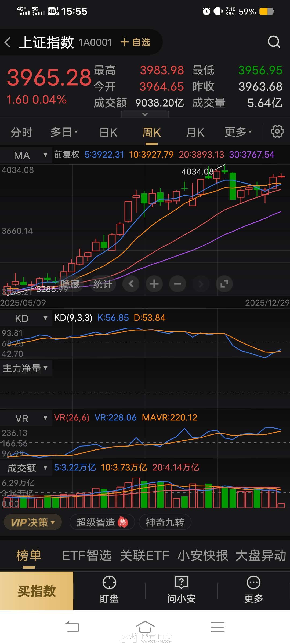Open chart settings gear icon
This screenshot has height=644, width=290.
coord(277,132)
